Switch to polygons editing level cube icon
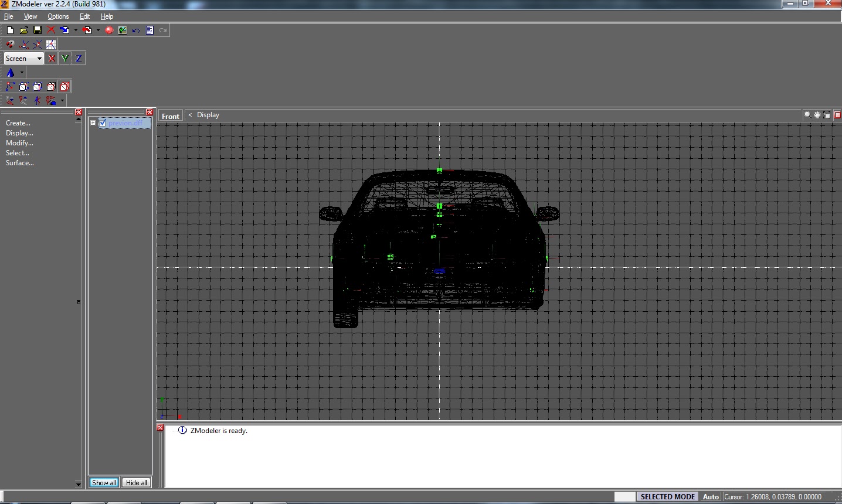The image size is (842, 504). (x=38, y=86)
